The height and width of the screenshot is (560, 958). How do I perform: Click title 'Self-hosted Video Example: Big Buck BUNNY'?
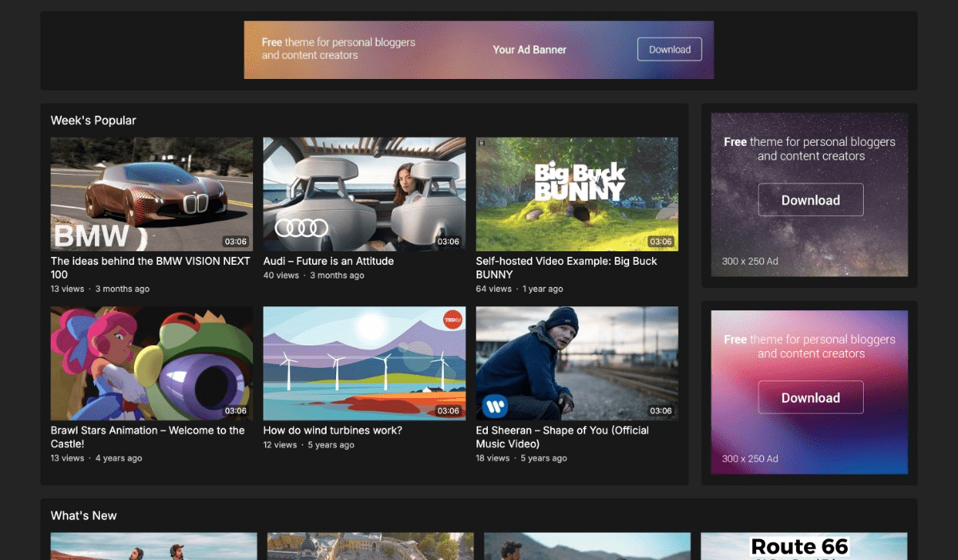pos(566,267)
